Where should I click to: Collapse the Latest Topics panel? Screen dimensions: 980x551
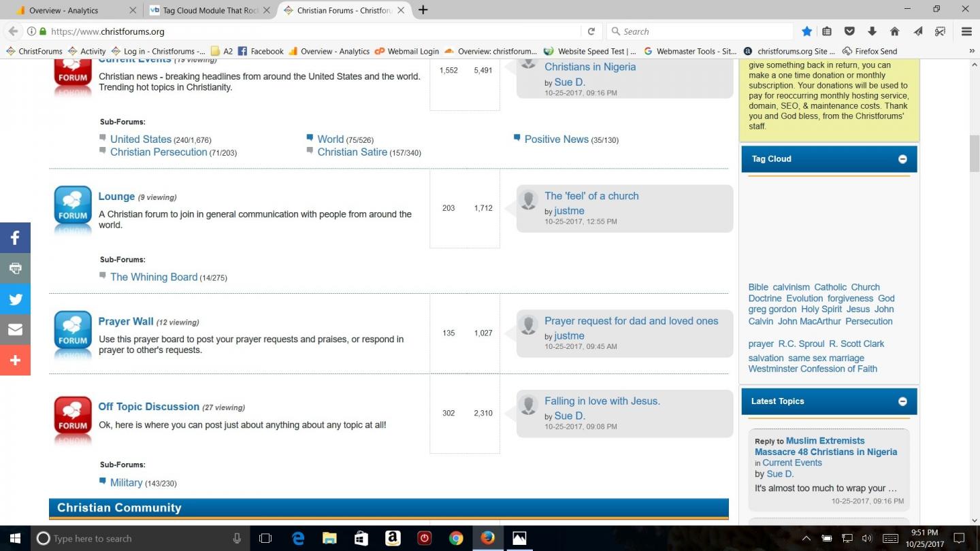[902, 401]
